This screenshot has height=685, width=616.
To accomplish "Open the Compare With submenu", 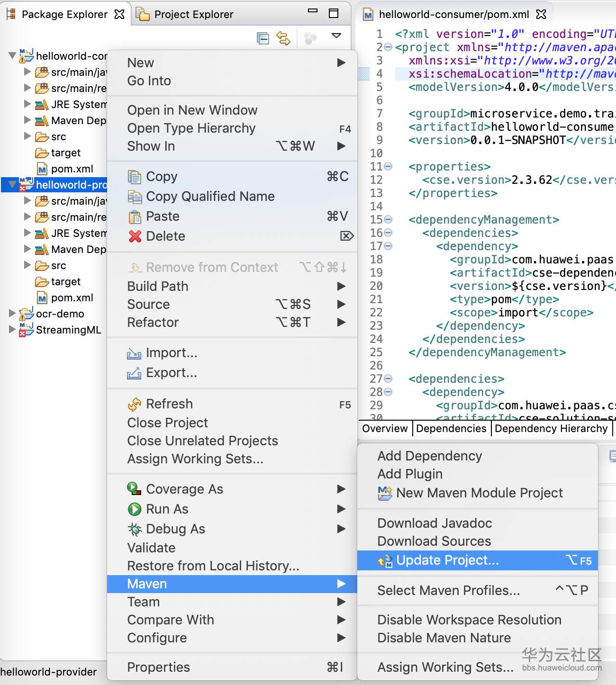I will (232, 620).
